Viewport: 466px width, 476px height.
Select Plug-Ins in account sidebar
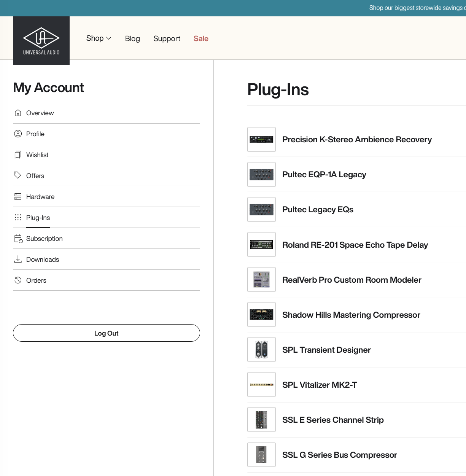[x=38, y=218]
